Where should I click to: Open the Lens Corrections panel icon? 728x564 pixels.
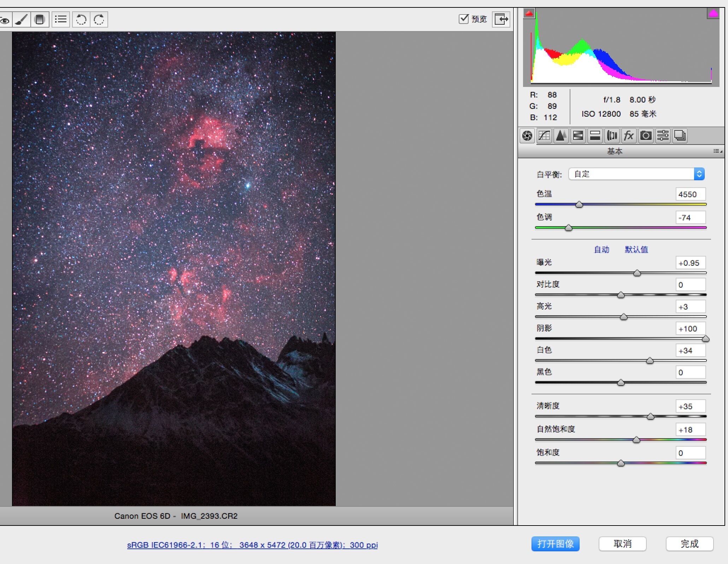click(x=612, y=136)
